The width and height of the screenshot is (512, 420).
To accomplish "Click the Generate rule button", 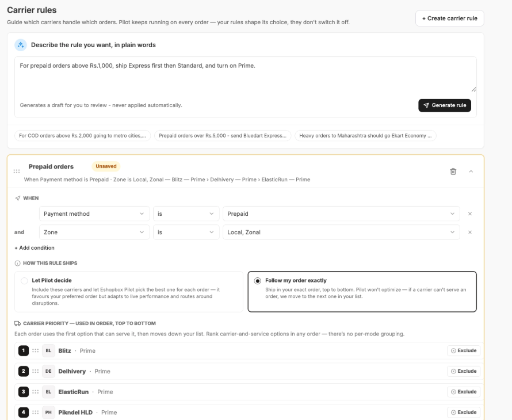I will [x=445, y=105].
